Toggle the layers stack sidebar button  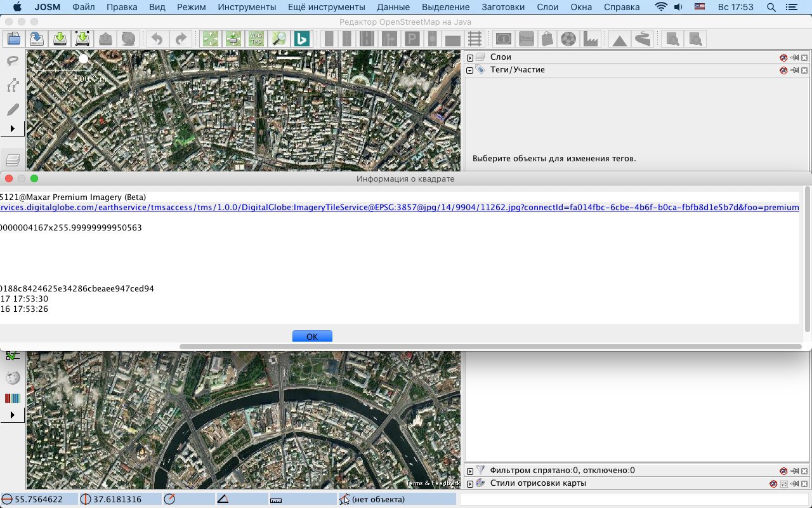click(x=13, y=159)
